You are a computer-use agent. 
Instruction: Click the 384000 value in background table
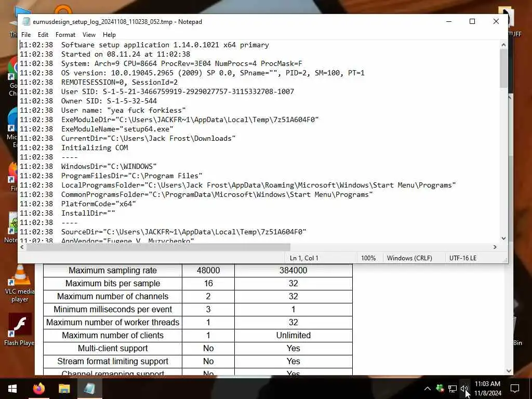pos(293,270)
